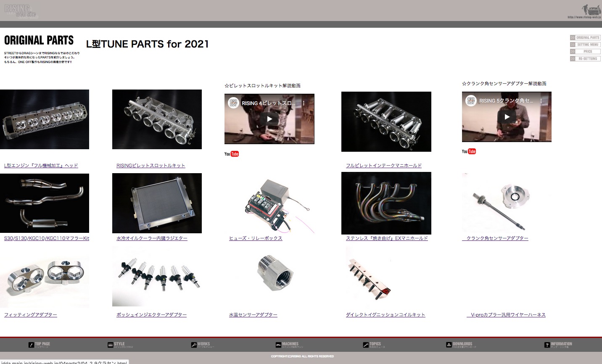This screenshot has height=364, width=602.
Task: Go to TOP PAGE in the footer navigation
Action: click(39, 345)
